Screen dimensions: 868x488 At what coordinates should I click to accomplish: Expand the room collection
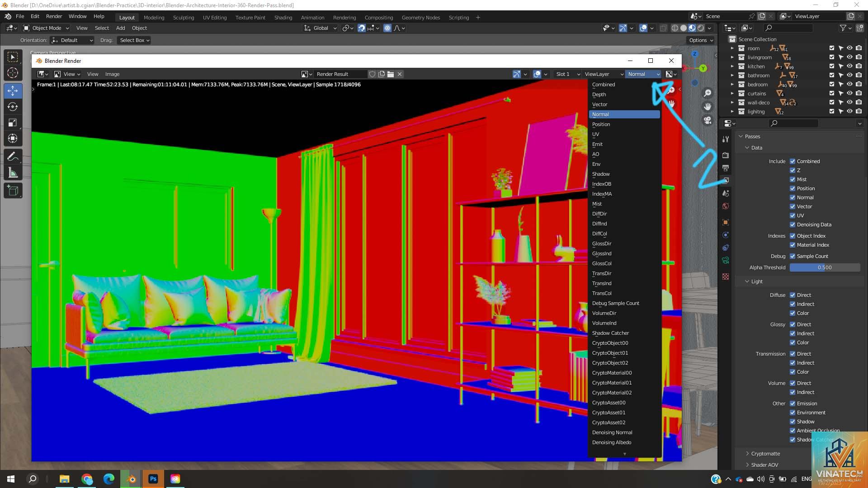[732, 48]
